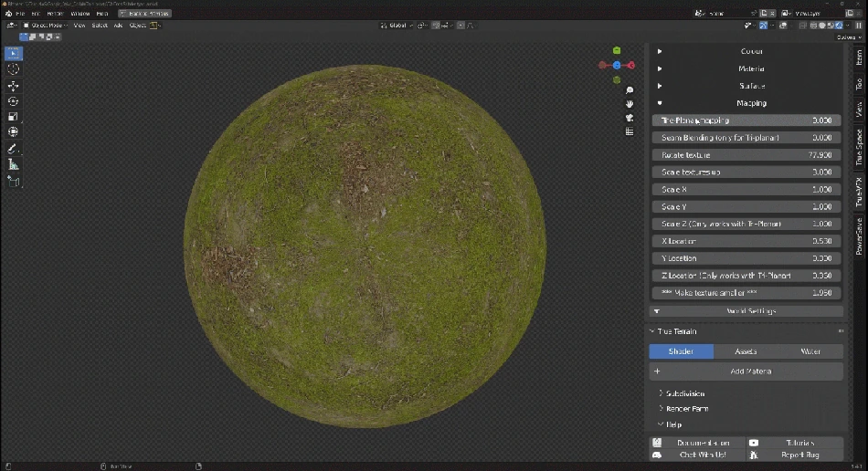Switch True Terrain to Water mode
The height and width of the screenshot is (471, 868).
click(x=810, y=351)
